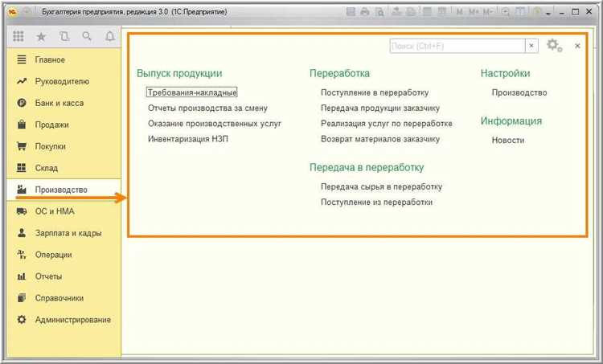Maximize the 1C application window
The width and height of the screenshot is (603, 364).
(576, 12)
